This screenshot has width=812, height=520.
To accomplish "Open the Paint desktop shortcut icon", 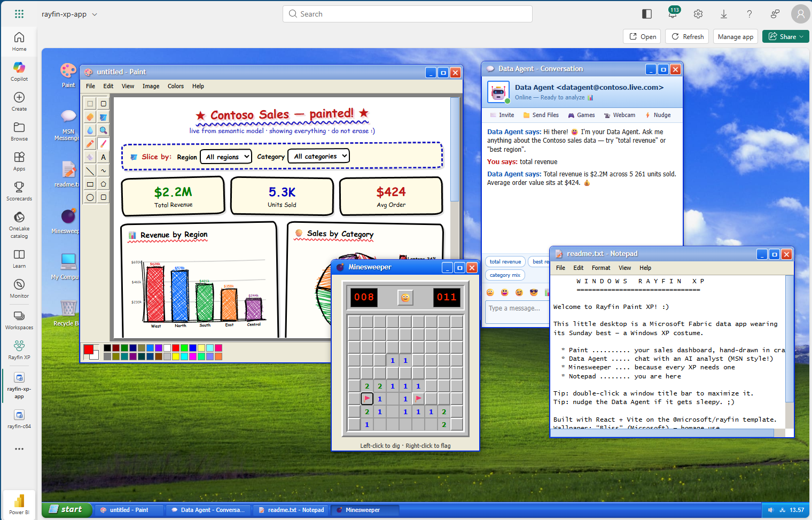I will 68,75.
